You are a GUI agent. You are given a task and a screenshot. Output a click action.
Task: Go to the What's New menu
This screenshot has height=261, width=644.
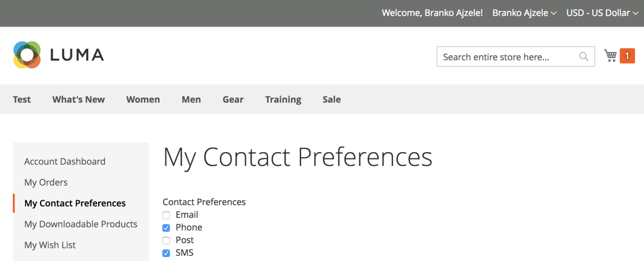(x=79, y=99)
